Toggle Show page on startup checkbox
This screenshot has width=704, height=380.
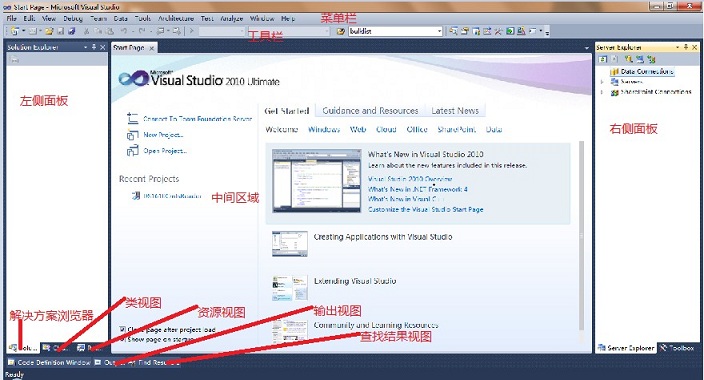(123, 339)
